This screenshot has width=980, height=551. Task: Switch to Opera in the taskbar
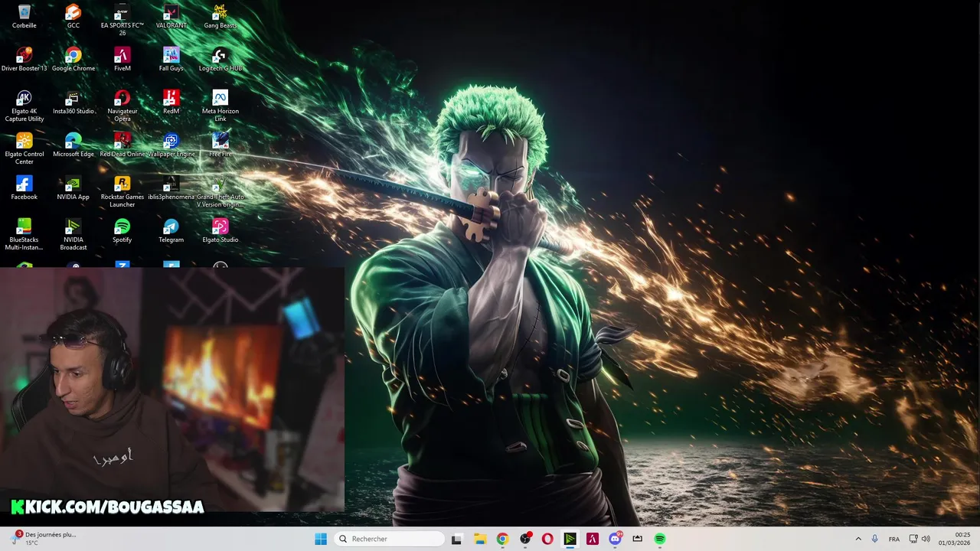(x=547, y=539)
